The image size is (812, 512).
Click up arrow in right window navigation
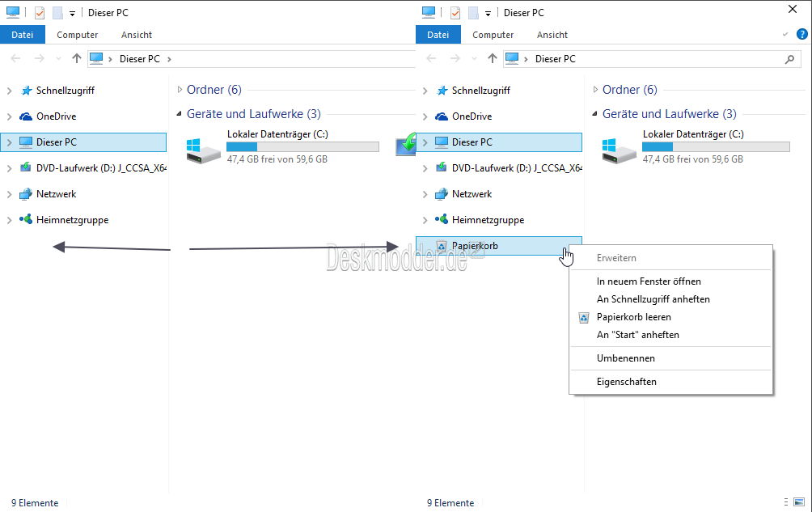pyautogui.click(x=493, y=58)
